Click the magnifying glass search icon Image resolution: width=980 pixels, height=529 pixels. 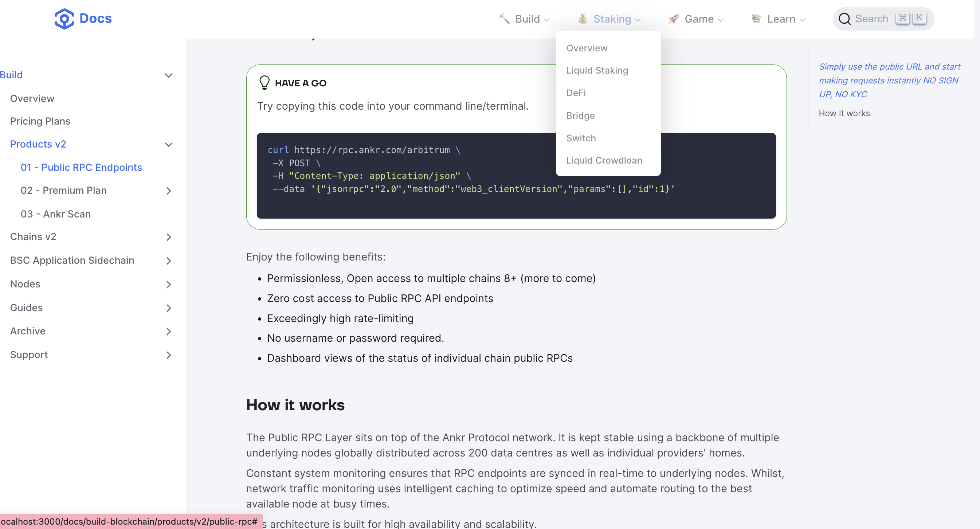point(844,19)
